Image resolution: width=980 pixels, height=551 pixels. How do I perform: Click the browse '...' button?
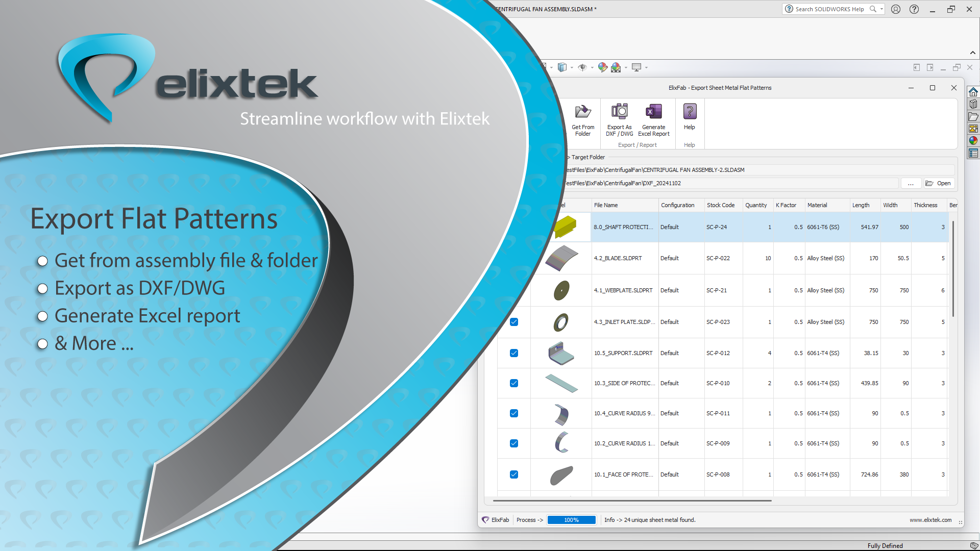pyautogui.click(x=911, y=183)
